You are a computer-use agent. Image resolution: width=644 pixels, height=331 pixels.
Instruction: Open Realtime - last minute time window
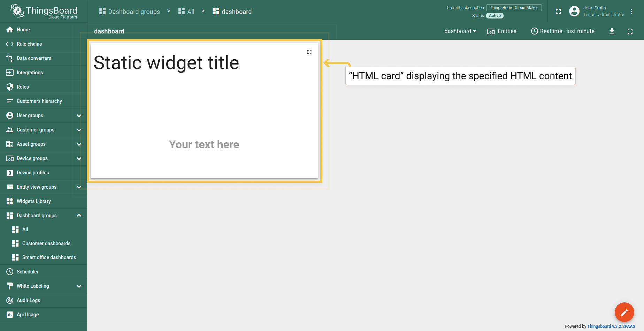click(563, 31)
